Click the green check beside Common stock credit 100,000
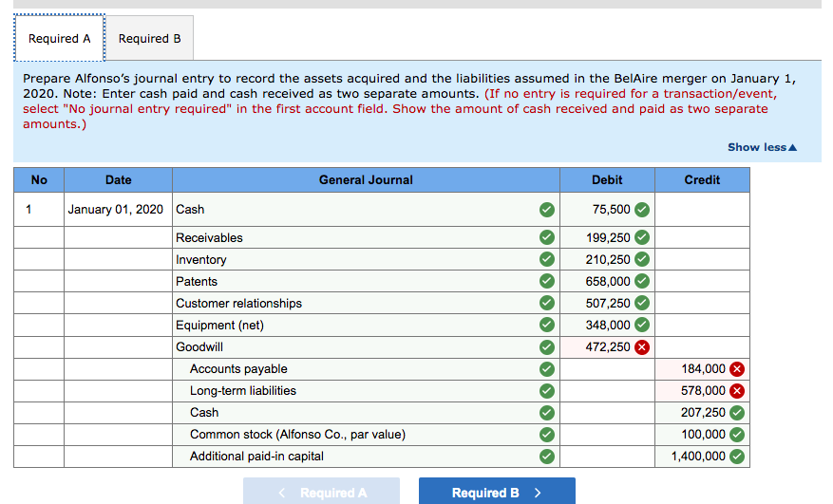The height and width of the screenshot is (504, 833). click(x=737, y=435)
